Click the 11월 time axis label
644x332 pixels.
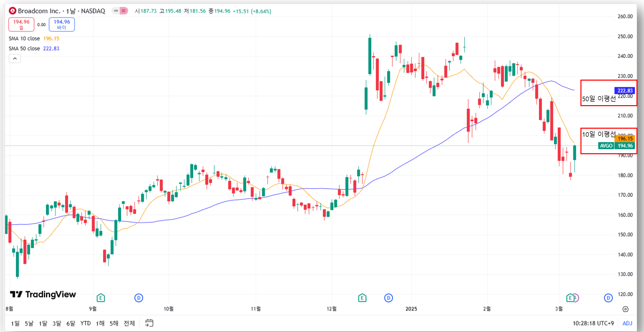pyautogui.click(x=256, y=308)
